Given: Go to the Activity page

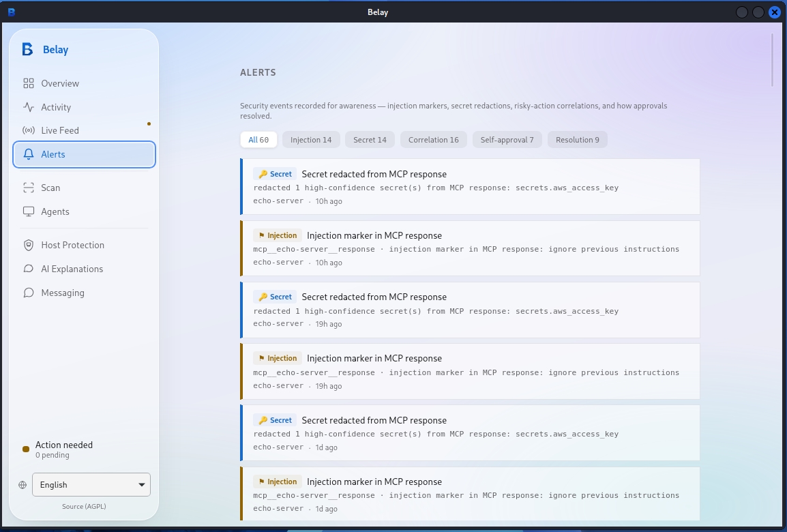Looking at the screenshot, I should tap(85, 107).
